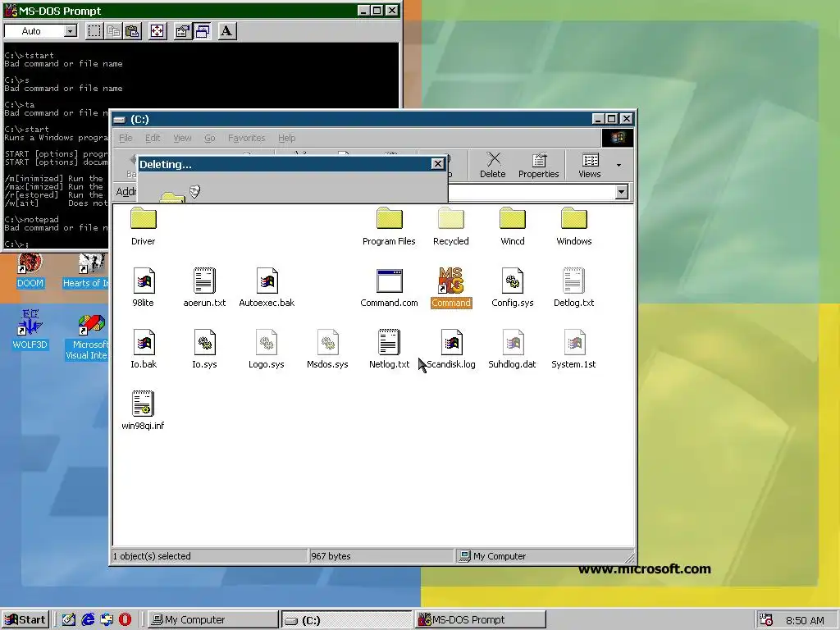Select the 98lite file
This screenshot has height=630, width=840.
[x=143, y=288]
